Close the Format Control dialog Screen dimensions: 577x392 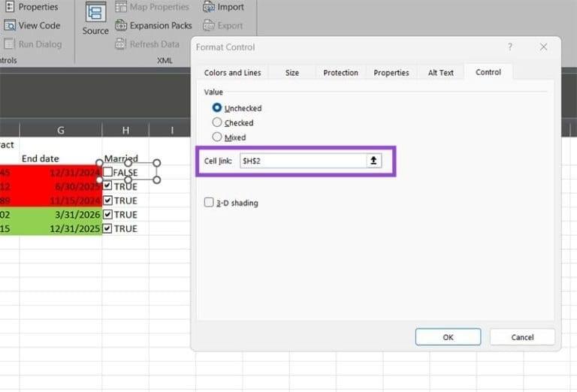[543, 47]
